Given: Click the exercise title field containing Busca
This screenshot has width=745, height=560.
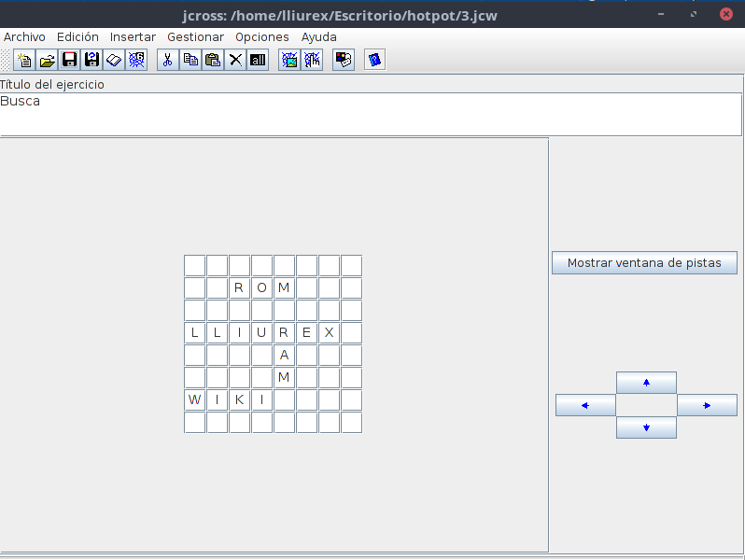Looking at the screenshot, I should pos(371,114).
